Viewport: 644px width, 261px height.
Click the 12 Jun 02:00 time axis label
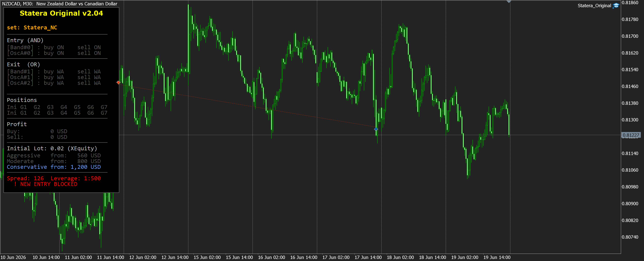[x=143, y=257]
